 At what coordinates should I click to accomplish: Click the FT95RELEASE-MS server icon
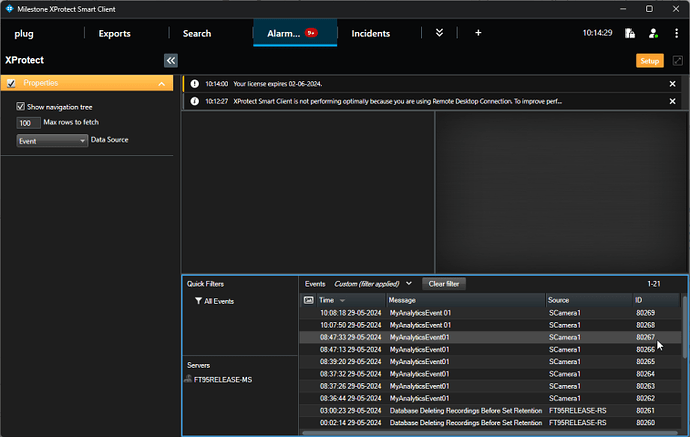click(x=188, y=379)
